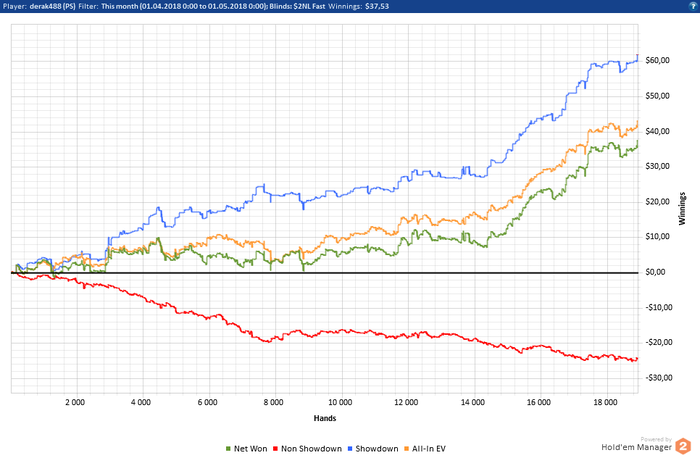The height and width of the screenshot is (458, 700).
Task: Click the blue Showdown legend swatch
Action: [x=350, y=449]
